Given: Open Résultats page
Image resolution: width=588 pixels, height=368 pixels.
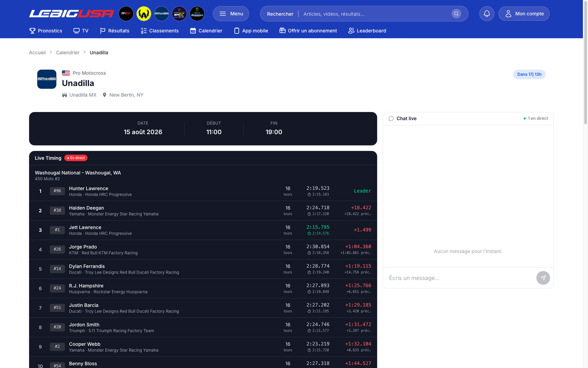Looking at the screenshot, I should tap(114, 31).
